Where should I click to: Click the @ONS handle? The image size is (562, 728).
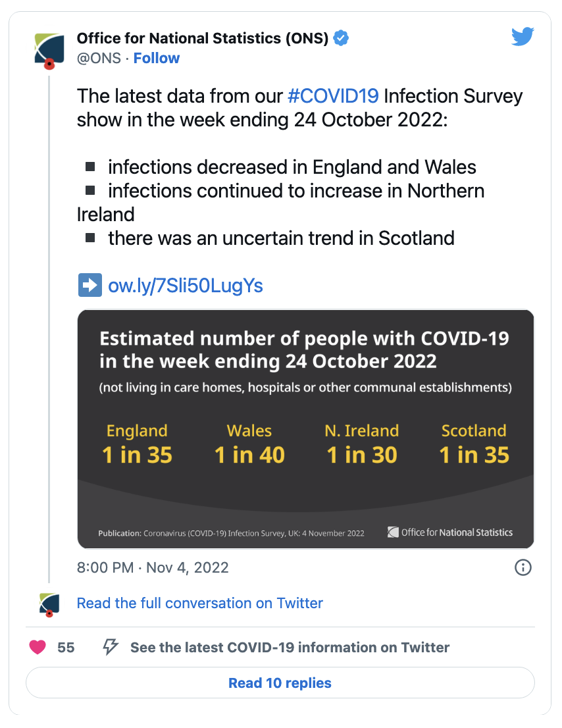(x=99, y=58)
